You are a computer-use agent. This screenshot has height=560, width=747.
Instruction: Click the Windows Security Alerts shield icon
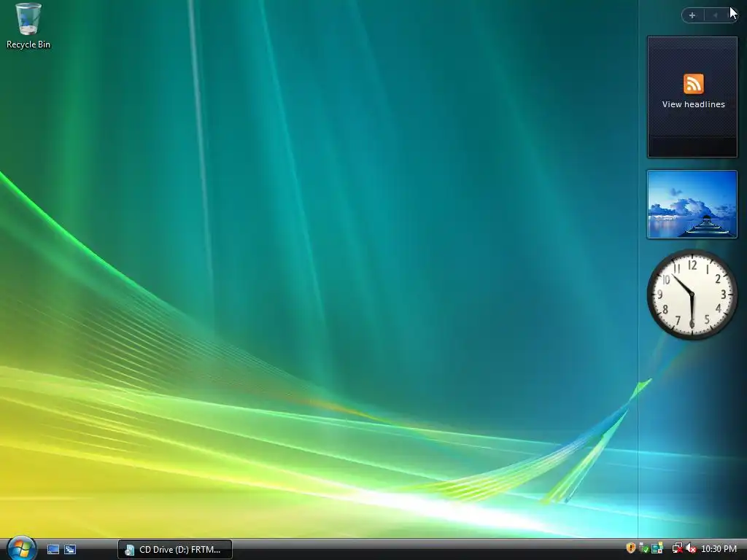(631, 548)
